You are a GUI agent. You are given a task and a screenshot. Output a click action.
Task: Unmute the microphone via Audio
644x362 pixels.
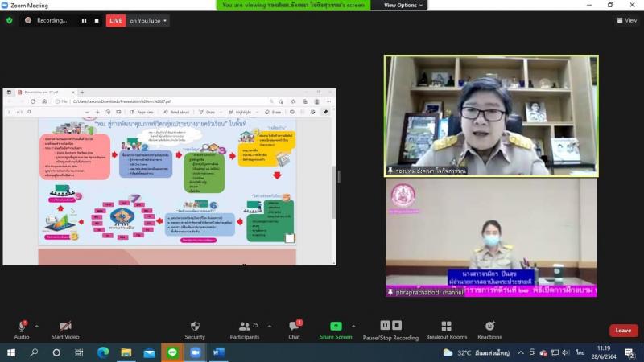click(x=22, y=331)
